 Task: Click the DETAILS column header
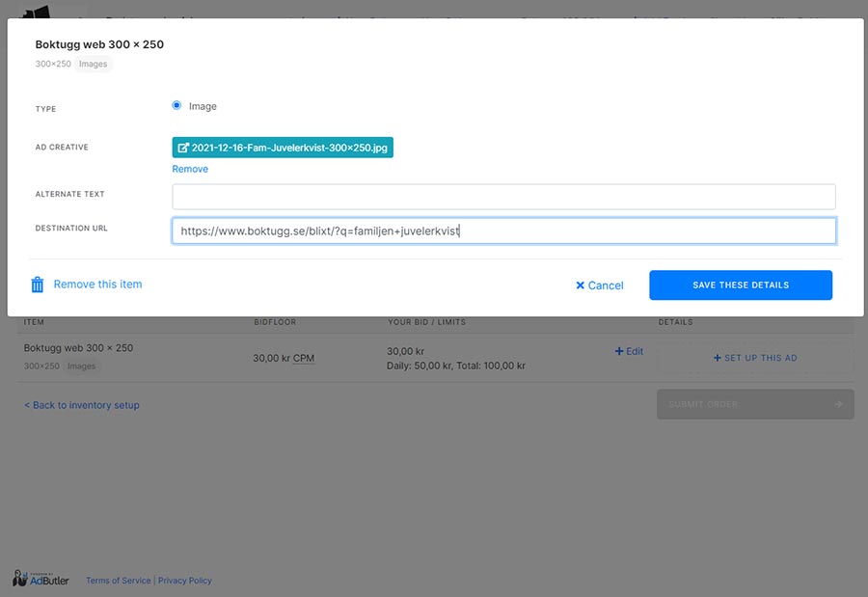click(x=675, y=322)
